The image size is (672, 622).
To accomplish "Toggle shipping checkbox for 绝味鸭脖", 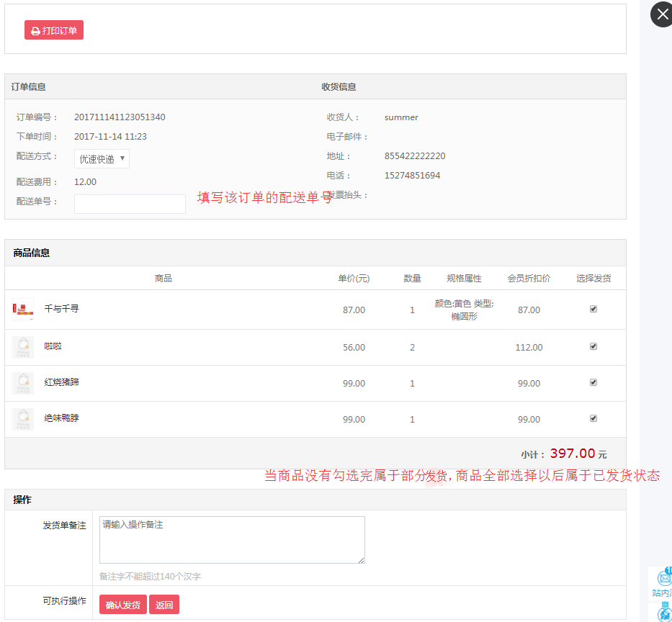I will pos(593,418).
